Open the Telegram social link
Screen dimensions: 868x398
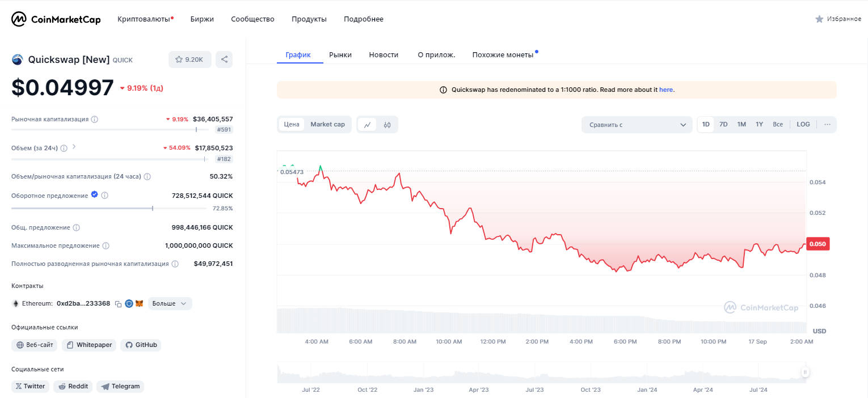(x=120, y=386)
